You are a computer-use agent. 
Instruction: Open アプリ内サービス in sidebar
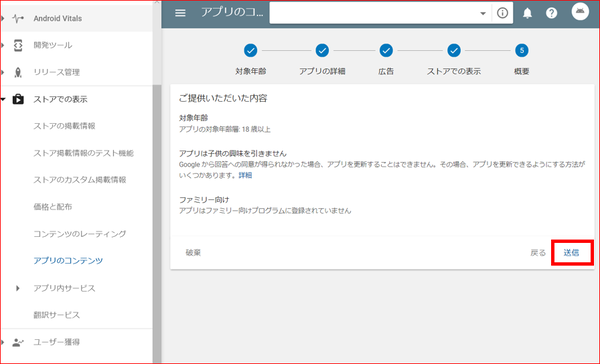point(64,288)
